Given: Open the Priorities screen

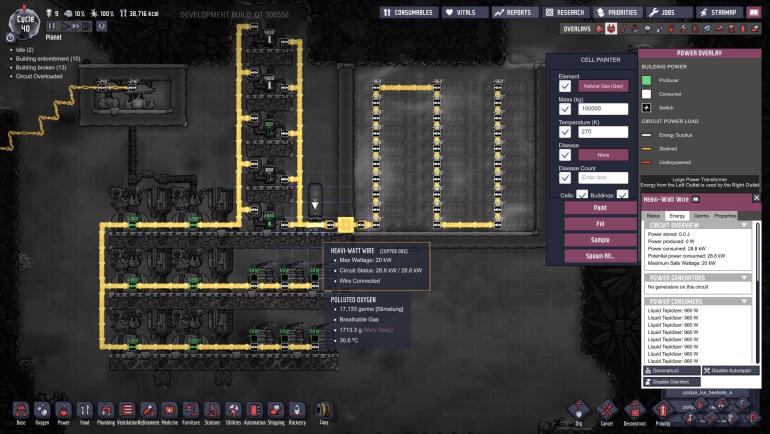Looking at the screenshot, I should click(617, 12).
